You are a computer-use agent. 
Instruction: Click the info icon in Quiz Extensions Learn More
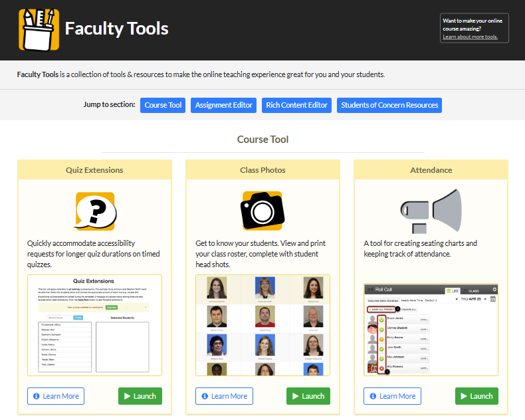point(36,396)
